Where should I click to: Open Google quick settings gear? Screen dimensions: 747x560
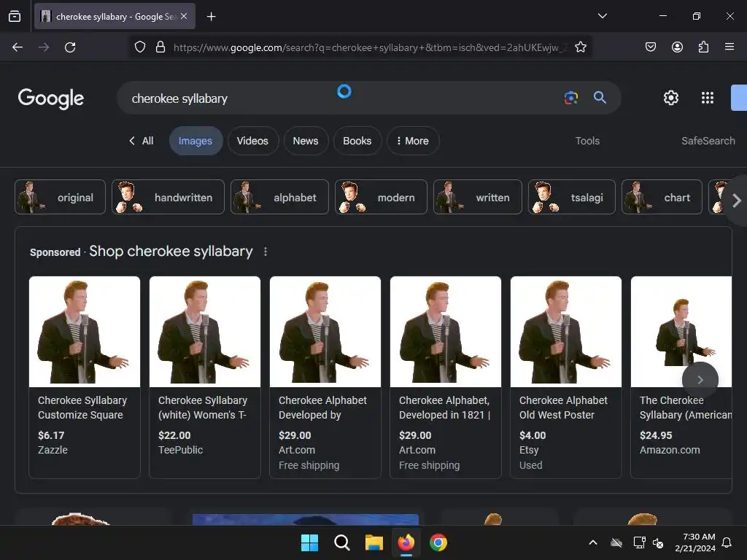pos(671,98)
